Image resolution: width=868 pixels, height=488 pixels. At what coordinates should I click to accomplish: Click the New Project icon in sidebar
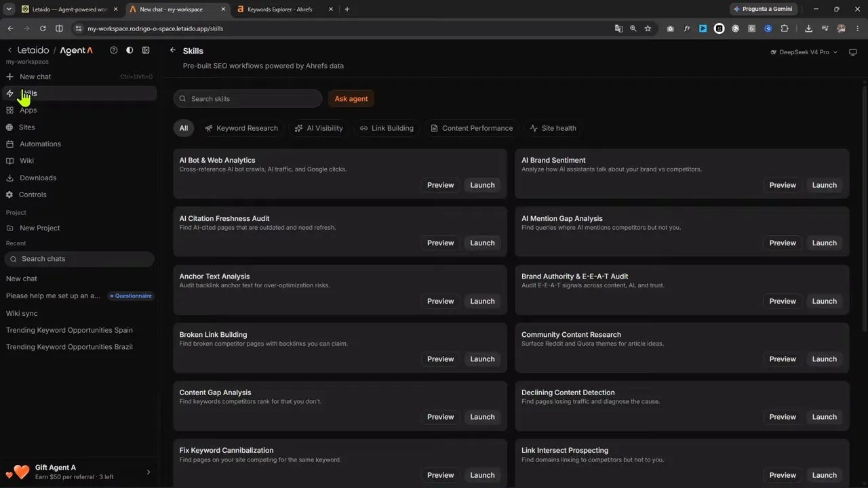[9, 228]
